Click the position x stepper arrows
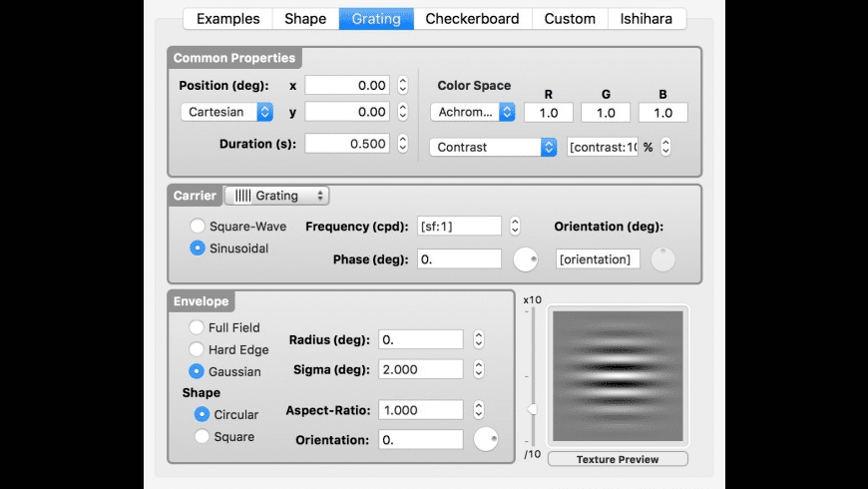 click(x=402, y=86)
